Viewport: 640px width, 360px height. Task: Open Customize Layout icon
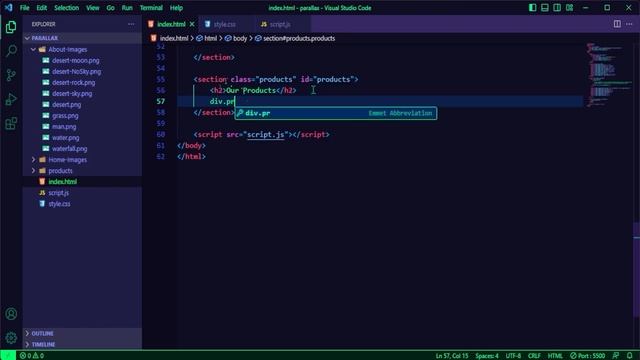coord(569,8)
